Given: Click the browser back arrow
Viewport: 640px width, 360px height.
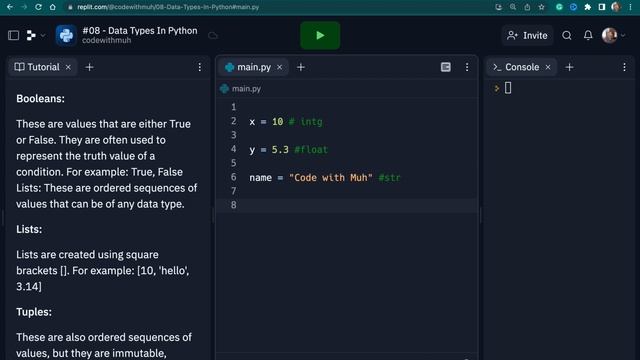Looking at the screenshot, I should 10,7.
